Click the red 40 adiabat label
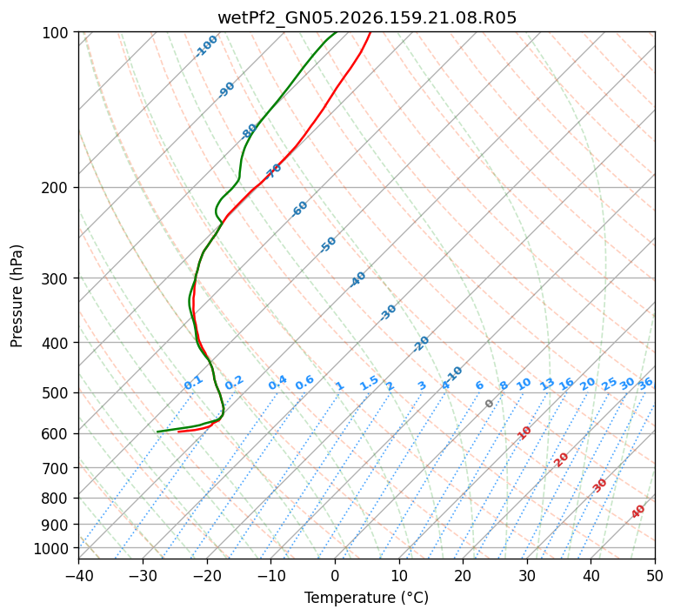The image size is (674, 616). [x=637, y=512]
